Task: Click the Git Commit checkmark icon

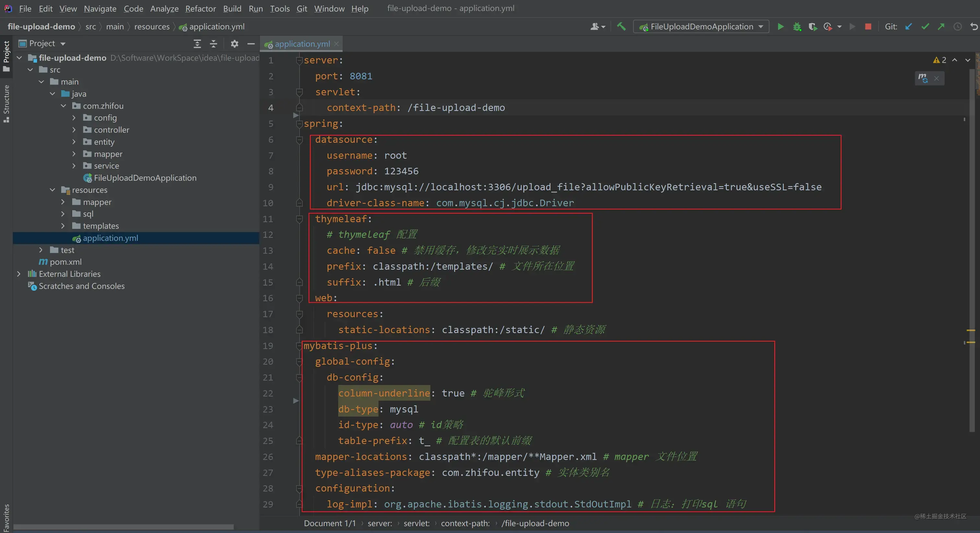Action: 925,27
